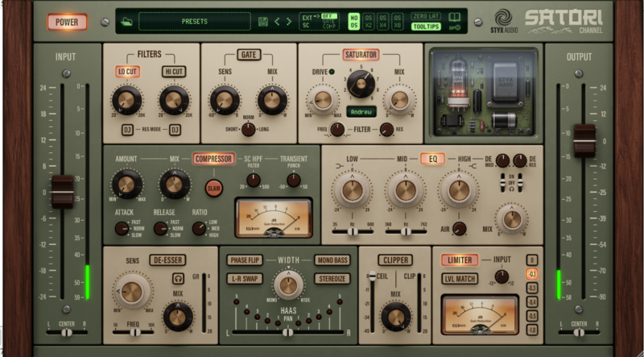Screen dimensions: 644x357
Task: Open the manual book icon
Action: click(x=454, y=17)
